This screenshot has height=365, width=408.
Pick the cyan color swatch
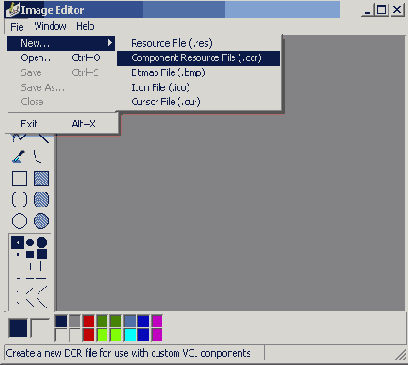130,335
